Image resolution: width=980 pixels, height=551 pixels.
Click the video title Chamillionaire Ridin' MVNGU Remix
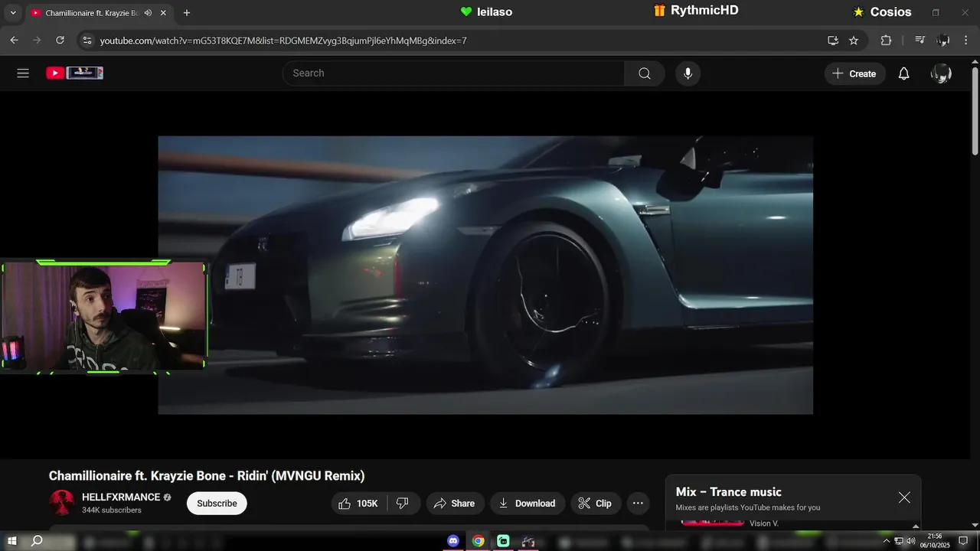pos(207,476)
